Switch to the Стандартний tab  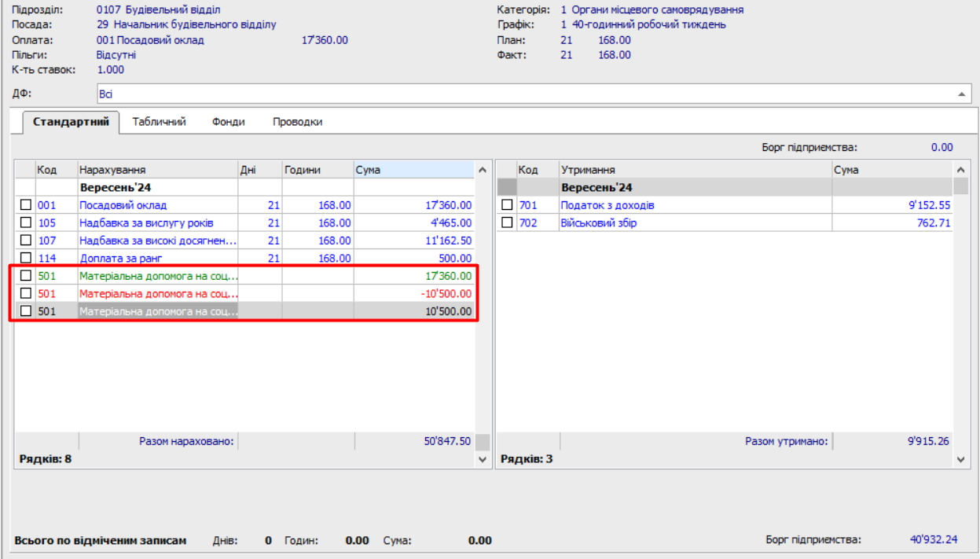coord(71,123)
